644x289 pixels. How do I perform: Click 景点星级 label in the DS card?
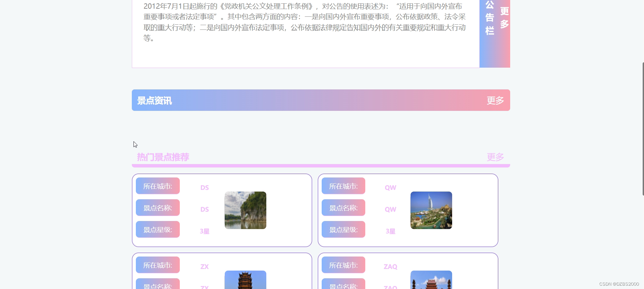pyautogui.click(x=158, y=229)
